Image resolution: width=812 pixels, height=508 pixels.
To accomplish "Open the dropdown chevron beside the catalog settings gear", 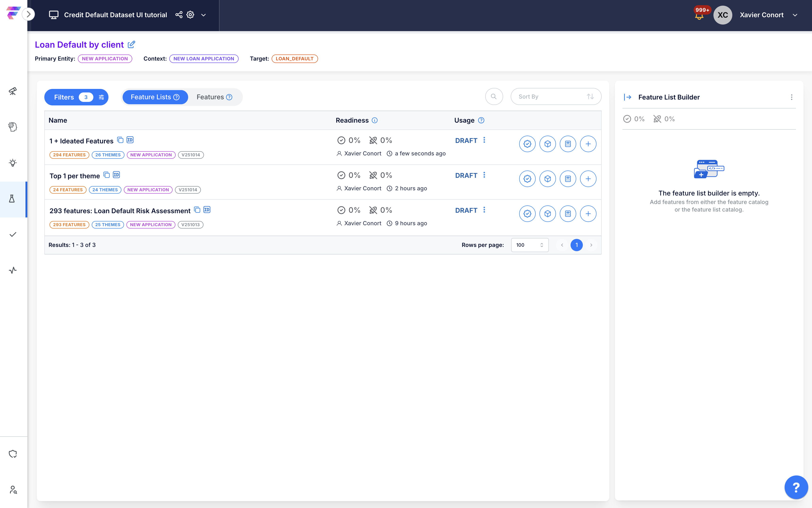I will (x=203, y=15).
